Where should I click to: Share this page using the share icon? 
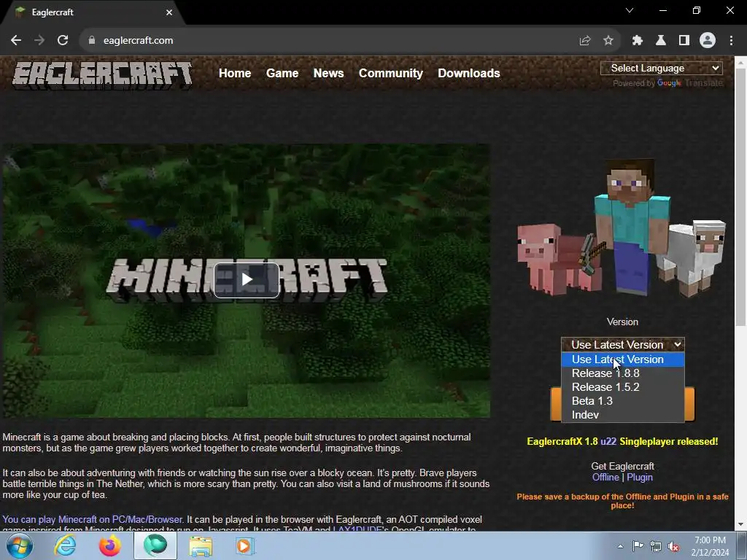click(x=585, y=41)
